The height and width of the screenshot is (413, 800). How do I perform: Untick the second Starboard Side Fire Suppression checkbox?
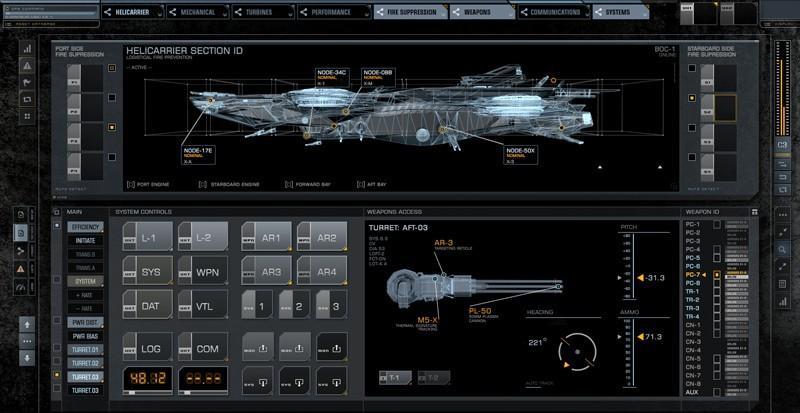[692, 98]
